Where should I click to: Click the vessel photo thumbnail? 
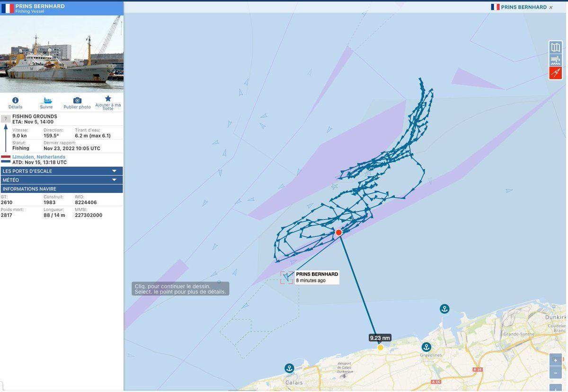pyautogui.click(x=62, y=54)
